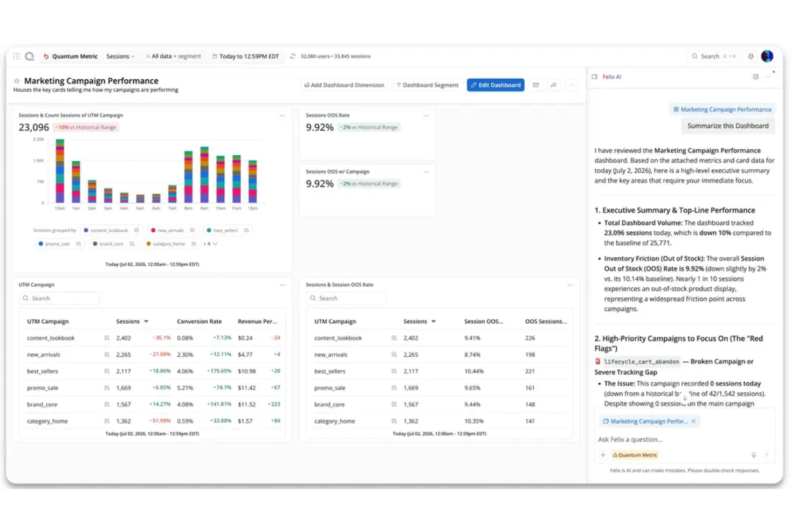The height and width of the screenshot is (532, 798).
Task: Send Felix question with up arrow icon
Action: pyautogui.click(x=766, y=455)
